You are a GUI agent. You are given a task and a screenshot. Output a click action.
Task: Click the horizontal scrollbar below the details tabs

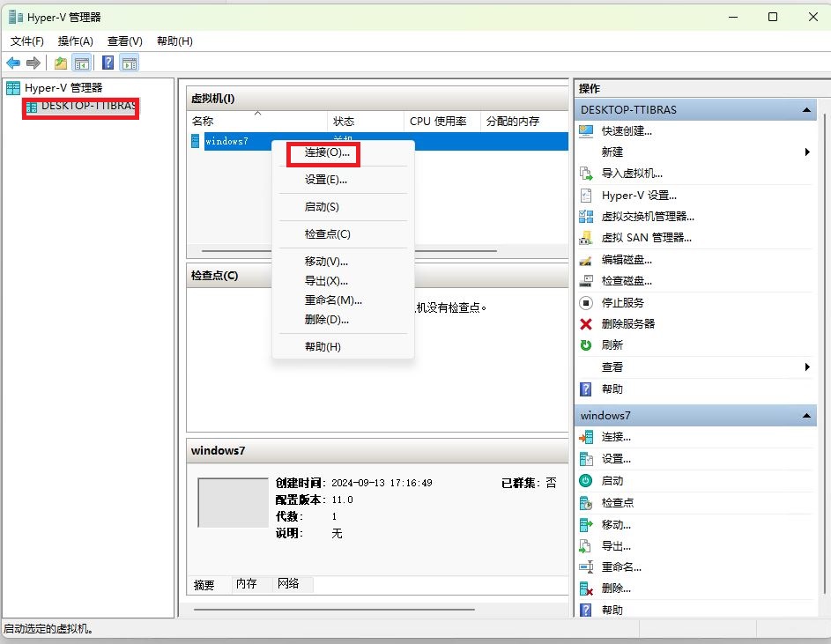(x=334, y=610)
